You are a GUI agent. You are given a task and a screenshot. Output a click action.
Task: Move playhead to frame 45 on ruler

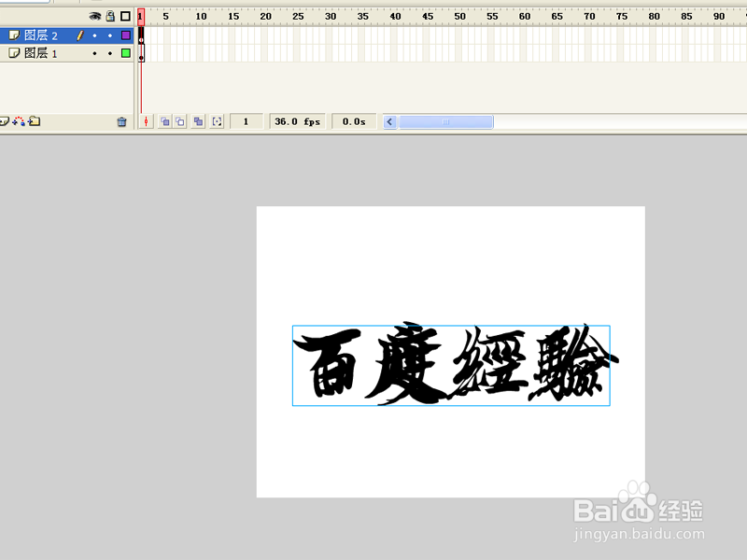pyautogui.click(x=428, y=16)
